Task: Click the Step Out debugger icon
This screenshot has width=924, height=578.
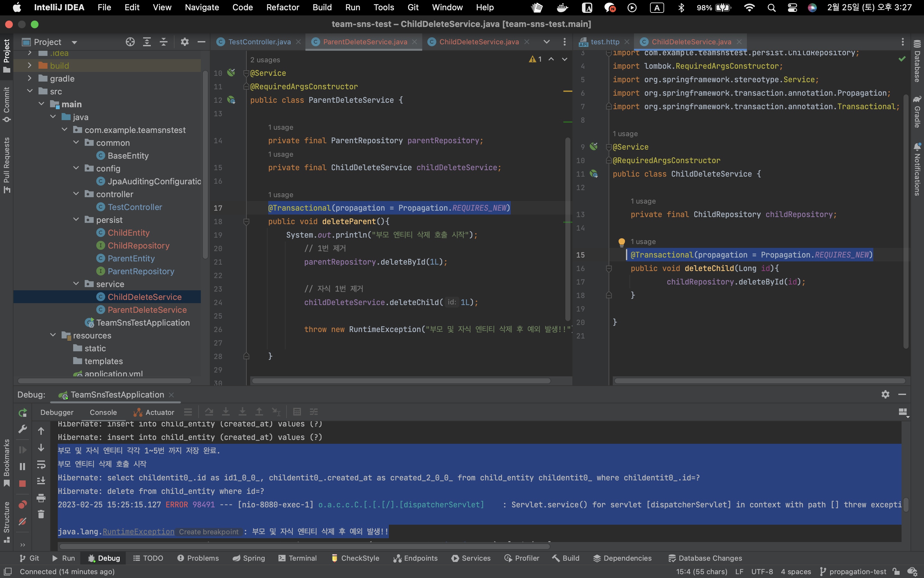Action: 259,412
